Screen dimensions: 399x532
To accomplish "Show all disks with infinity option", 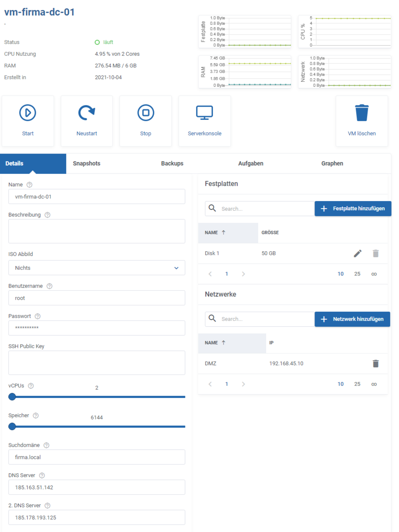I will point(374,274).
